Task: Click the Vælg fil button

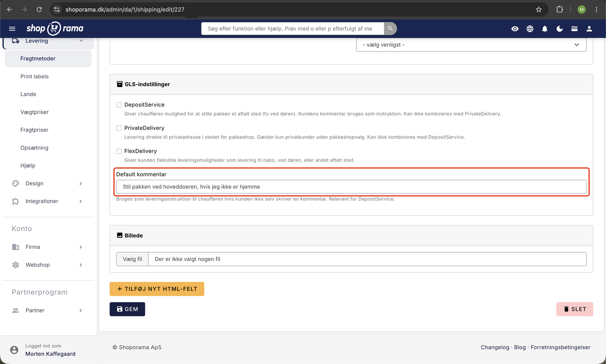Action: click(132, 259)
